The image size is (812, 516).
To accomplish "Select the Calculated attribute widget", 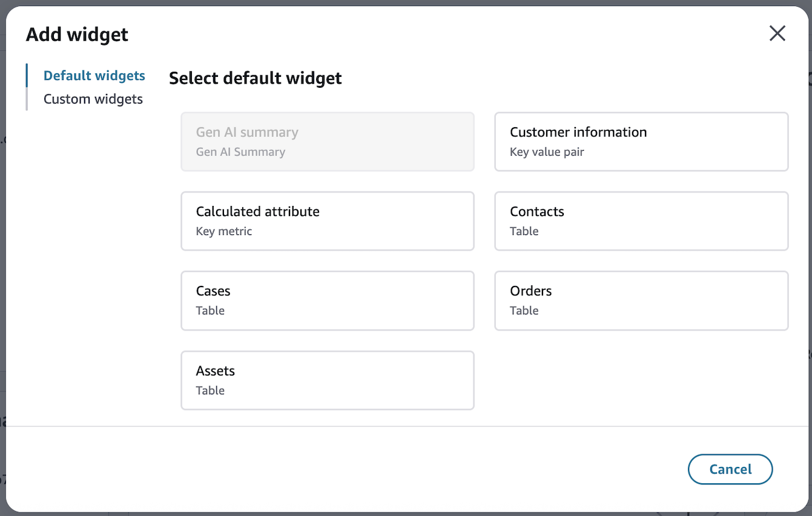I will 327,220.
